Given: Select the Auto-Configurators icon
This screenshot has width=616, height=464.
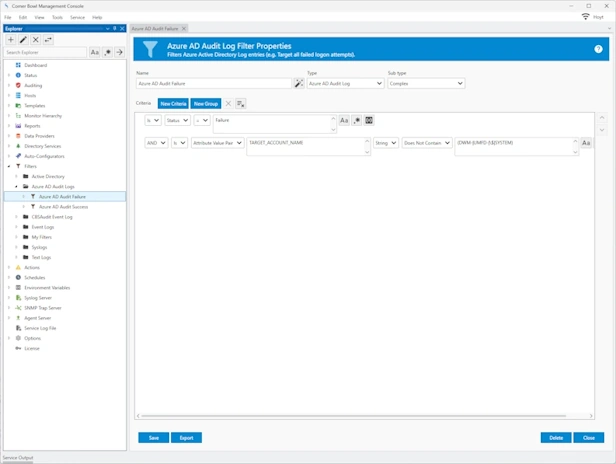Looking at the screenshot, I should tap(18, 156).
